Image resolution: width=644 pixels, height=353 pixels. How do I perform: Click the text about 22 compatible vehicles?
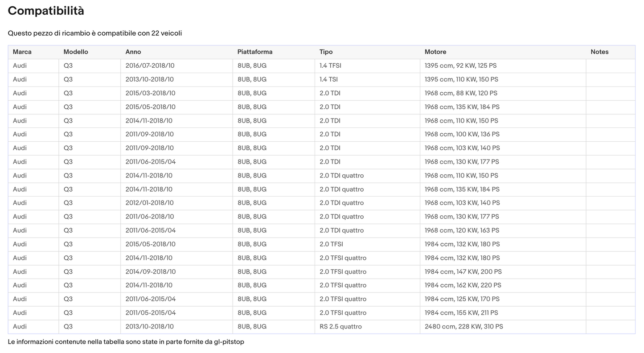click(x=95, y=33)
